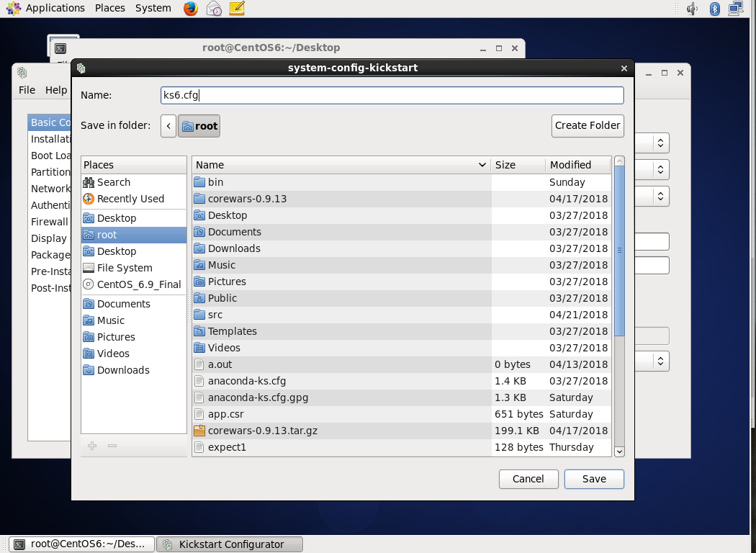The width and height of the screenshot is (756, 553).
Task: Switch to the terminal in the taskbar
Action: pyautogui.click(x=82, y=544)
